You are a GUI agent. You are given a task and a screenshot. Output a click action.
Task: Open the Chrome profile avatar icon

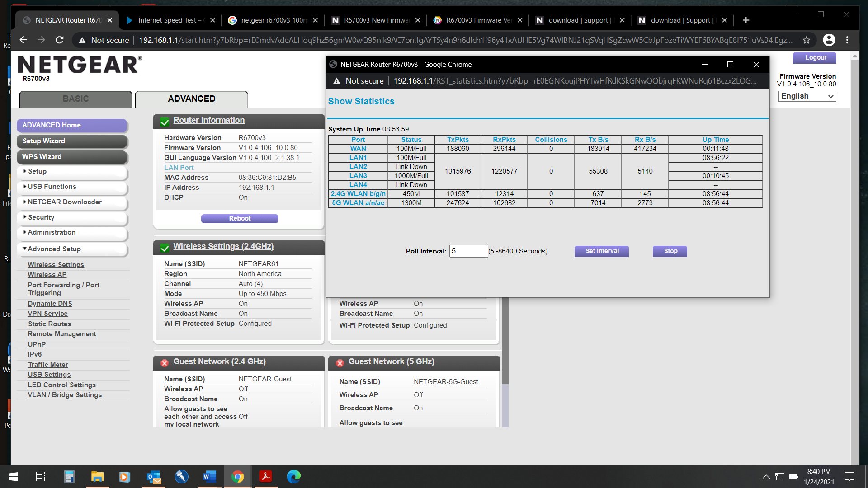click(829, 40)
